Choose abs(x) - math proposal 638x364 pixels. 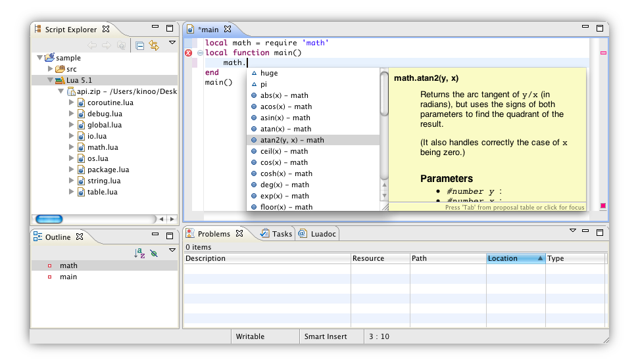pyautogui.click(x=313, y=95)
